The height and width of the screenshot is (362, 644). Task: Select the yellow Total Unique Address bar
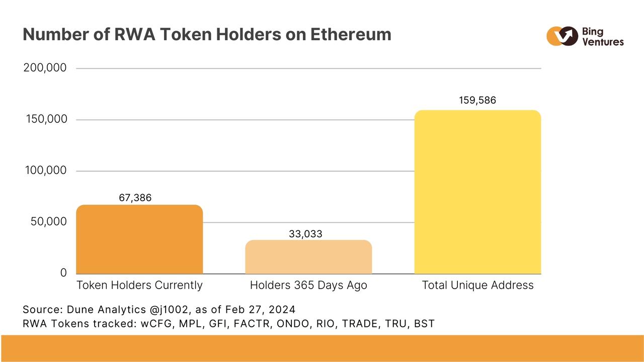point(477,192)
